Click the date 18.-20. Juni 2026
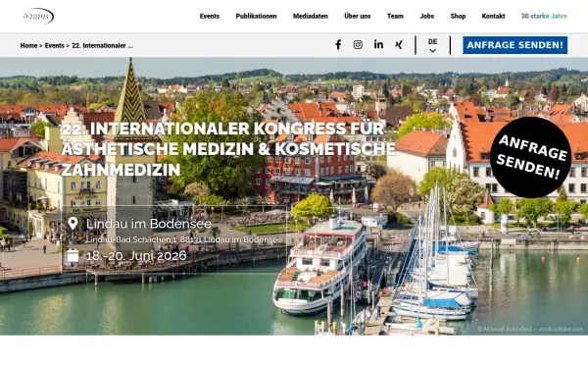The image size is (588, 368). (136, 256)
